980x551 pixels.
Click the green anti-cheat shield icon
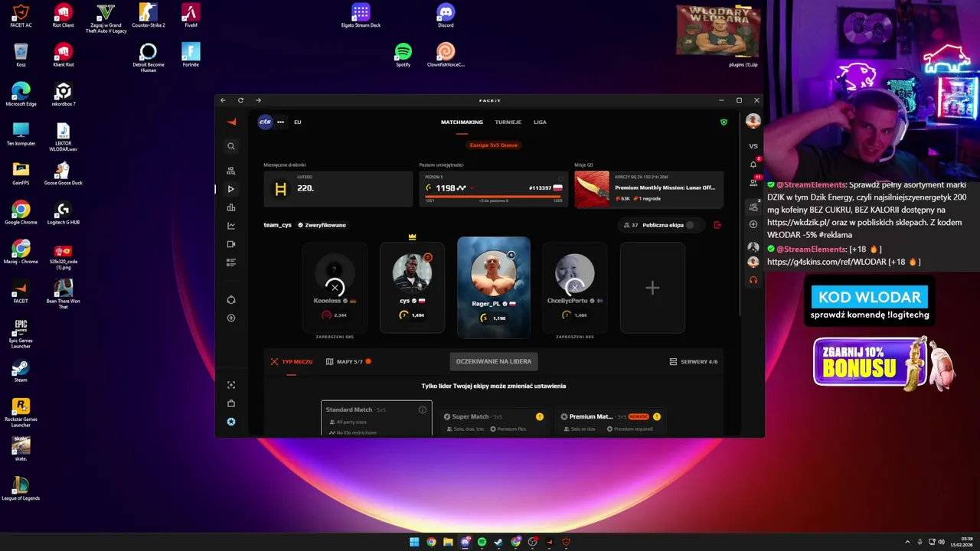724,122
